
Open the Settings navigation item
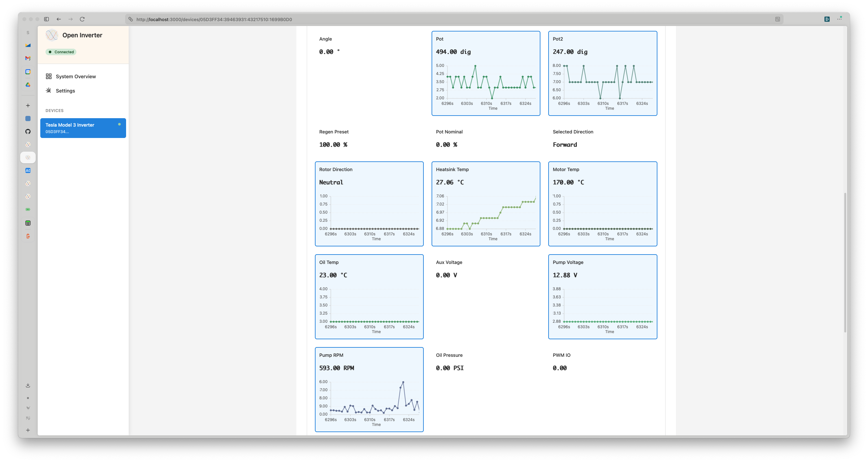pyautogui.click(x=65, y=91)
